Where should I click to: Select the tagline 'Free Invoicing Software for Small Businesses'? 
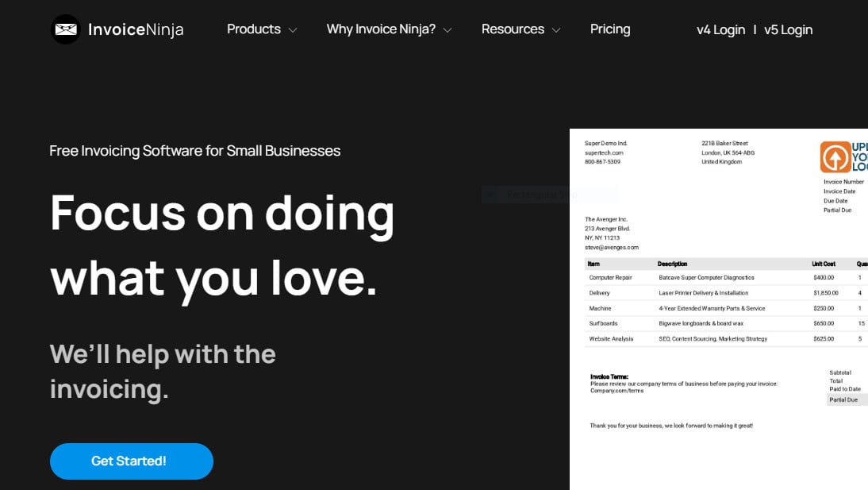tap(195, 151)
